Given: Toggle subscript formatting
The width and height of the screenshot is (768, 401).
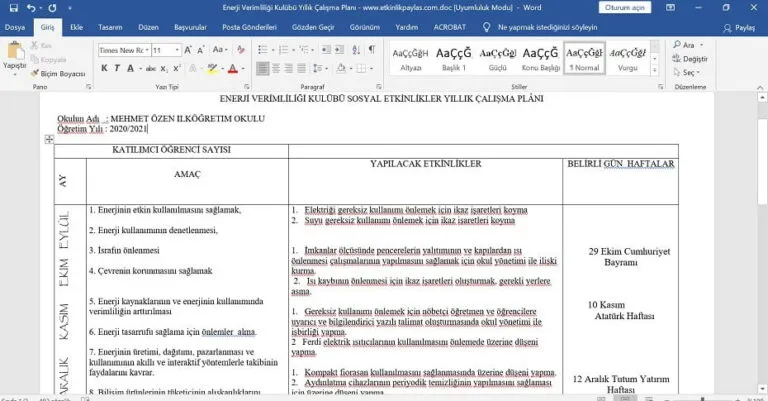Looking at the screenshot, I should (164, 69).
